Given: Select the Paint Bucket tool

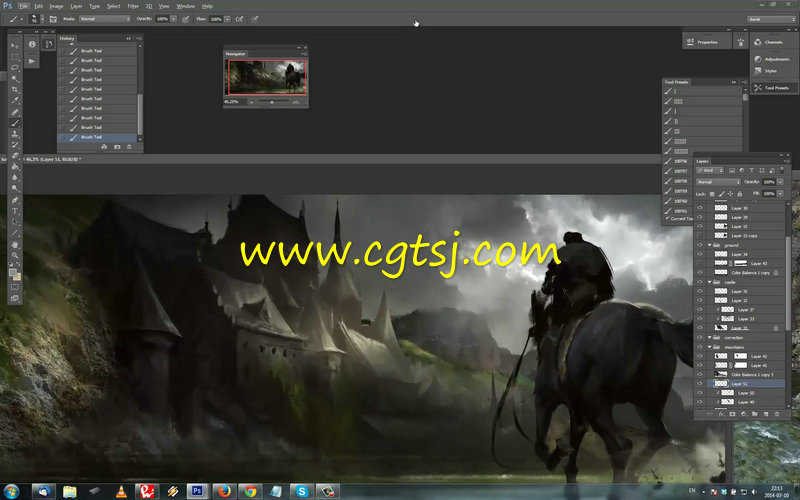Looking at the screenshot, I should 15,167.
